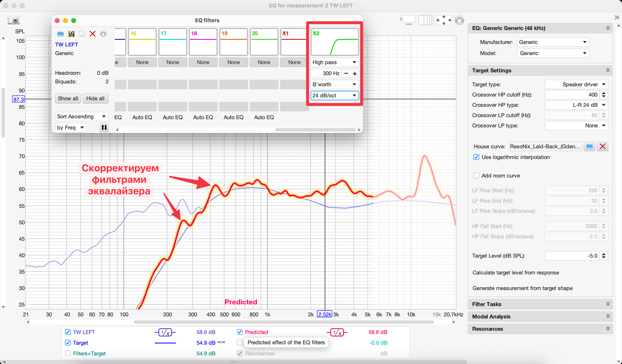
Task: Click the capture graph camera icon
Action: [x=14, y=20]
